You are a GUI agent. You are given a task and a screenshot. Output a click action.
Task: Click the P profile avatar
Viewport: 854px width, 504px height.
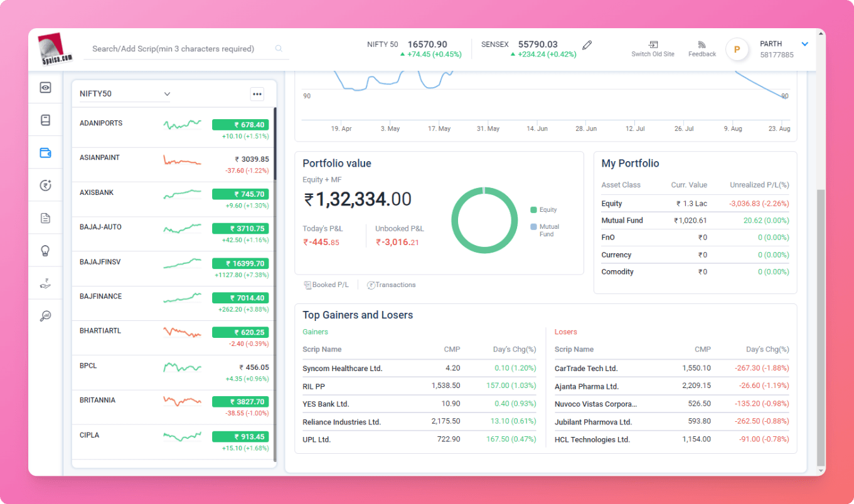click(x=737, y=50)
